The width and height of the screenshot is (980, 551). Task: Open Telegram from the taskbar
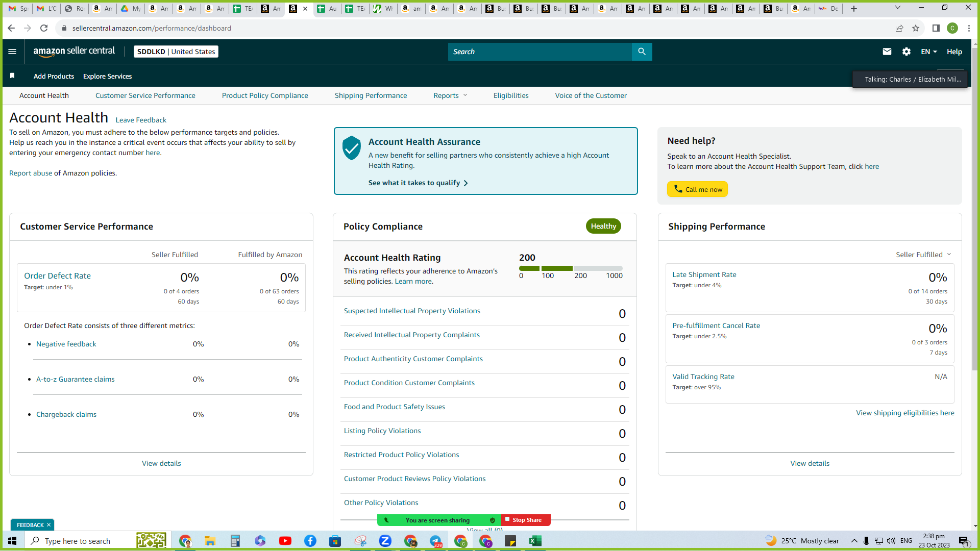click(x=435, y=541)
